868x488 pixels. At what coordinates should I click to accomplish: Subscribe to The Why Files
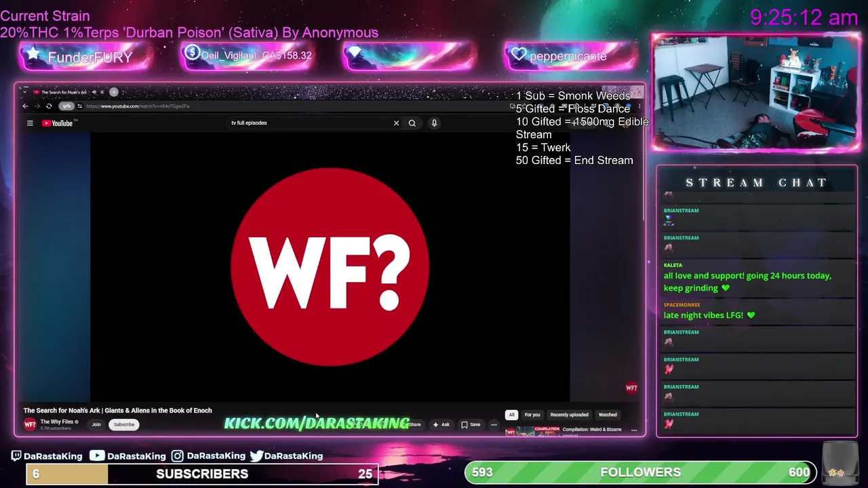point(124,424)
